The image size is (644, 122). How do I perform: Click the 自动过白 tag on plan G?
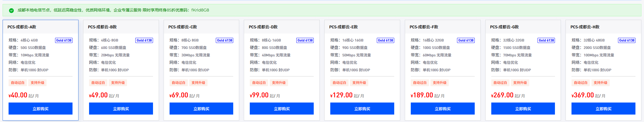point(500,83)
